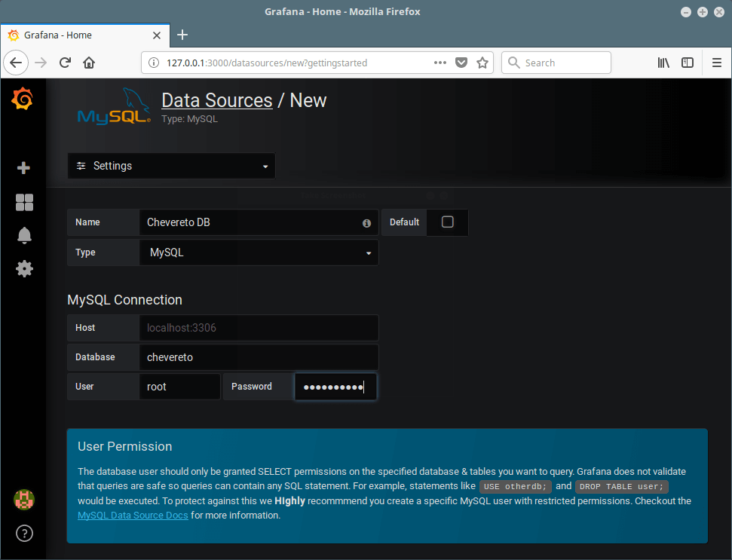The image size is (732, 560).
Task: Reload the page in Firefox
Action: click(65, 63)
